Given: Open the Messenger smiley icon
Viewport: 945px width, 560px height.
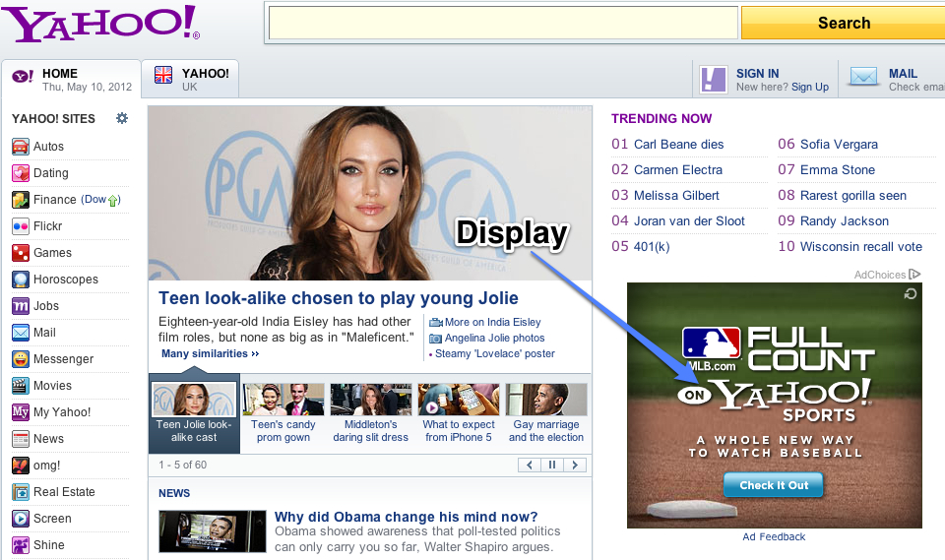Looking at the screenshot, I should click(x=21, y=358).
